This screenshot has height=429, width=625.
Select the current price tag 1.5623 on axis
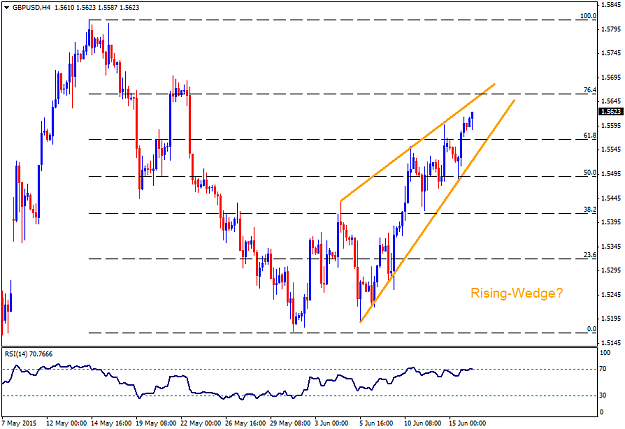[x=611, y=112]
